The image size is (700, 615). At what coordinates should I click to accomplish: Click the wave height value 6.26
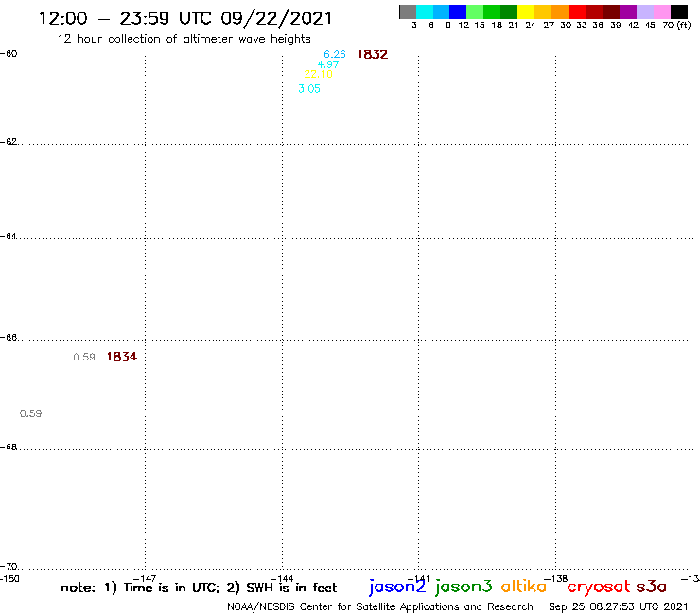pos(335,54)
